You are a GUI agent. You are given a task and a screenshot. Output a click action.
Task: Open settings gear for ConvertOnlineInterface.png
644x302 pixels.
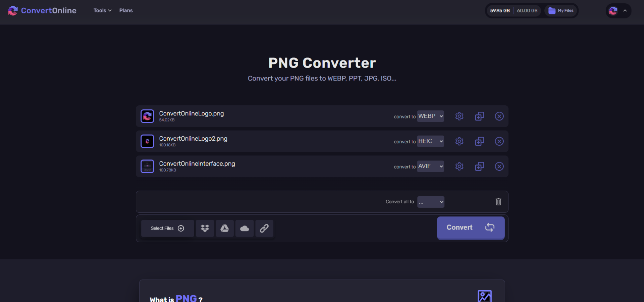(459, 166)
